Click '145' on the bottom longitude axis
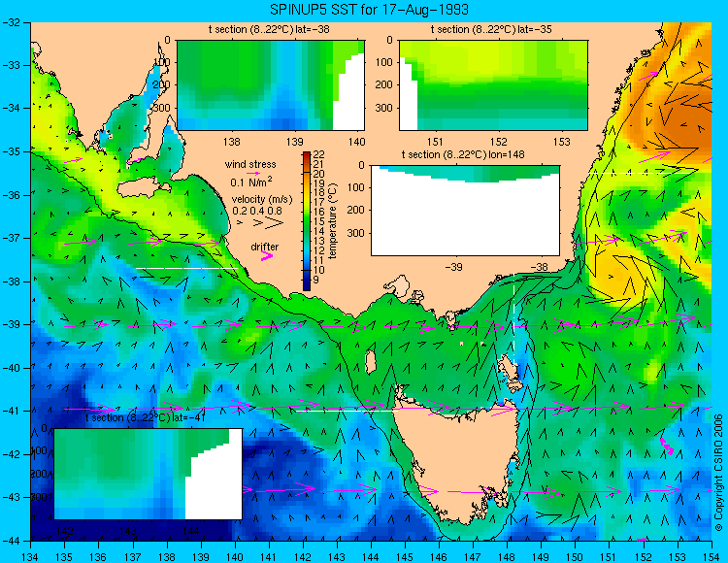The height and width of the screenshot is (563, 728). point(405,557)
